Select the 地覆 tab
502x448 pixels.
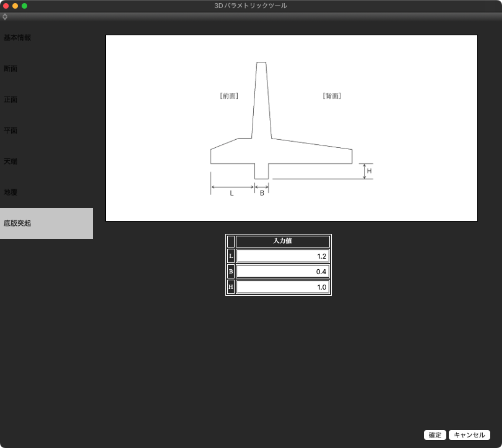tap(11, 192)
